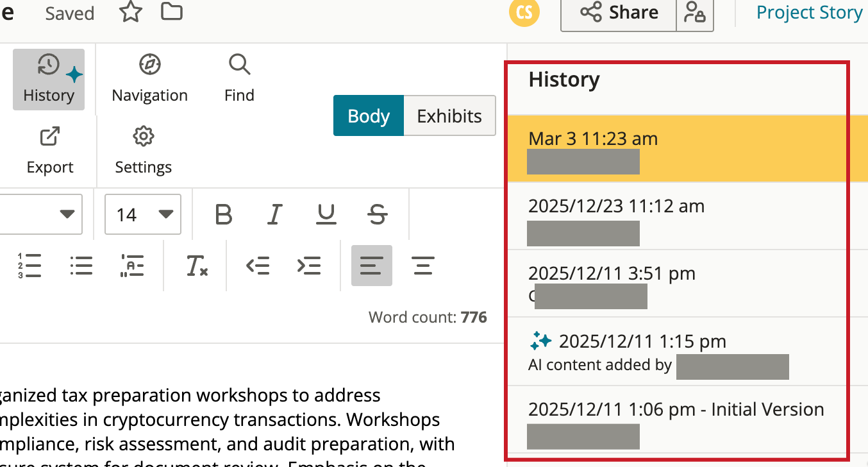Decrease the paragraph indent
The image size is (868, 467).
[x=258, y=266]
